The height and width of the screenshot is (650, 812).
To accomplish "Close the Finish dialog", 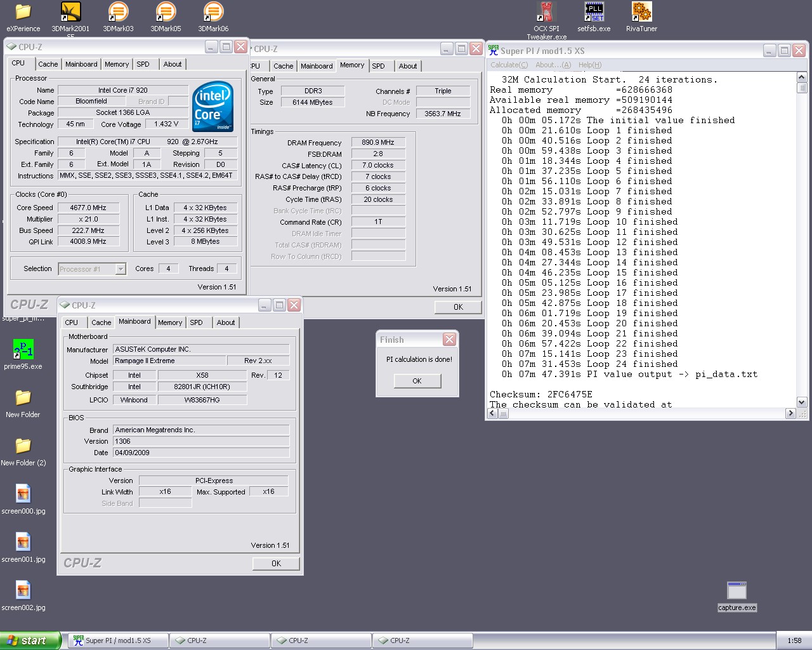I will tap(449, 340).
